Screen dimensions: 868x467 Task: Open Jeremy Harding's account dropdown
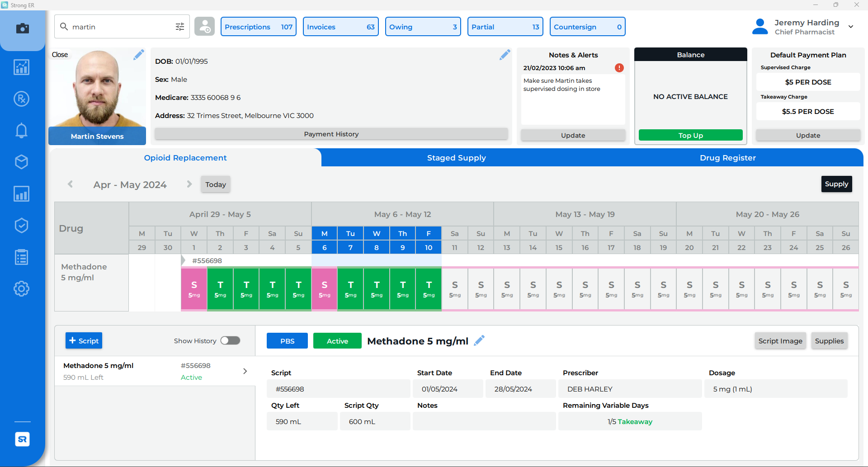point(851,26)
